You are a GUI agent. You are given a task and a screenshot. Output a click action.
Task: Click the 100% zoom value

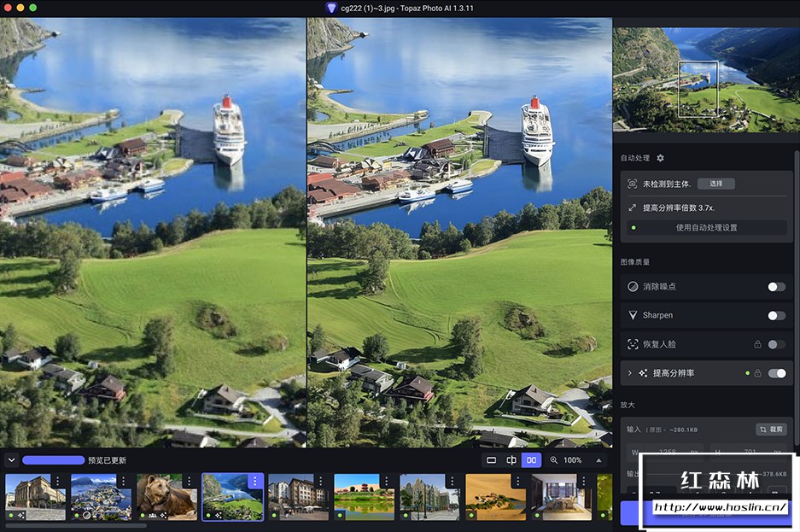572,460
